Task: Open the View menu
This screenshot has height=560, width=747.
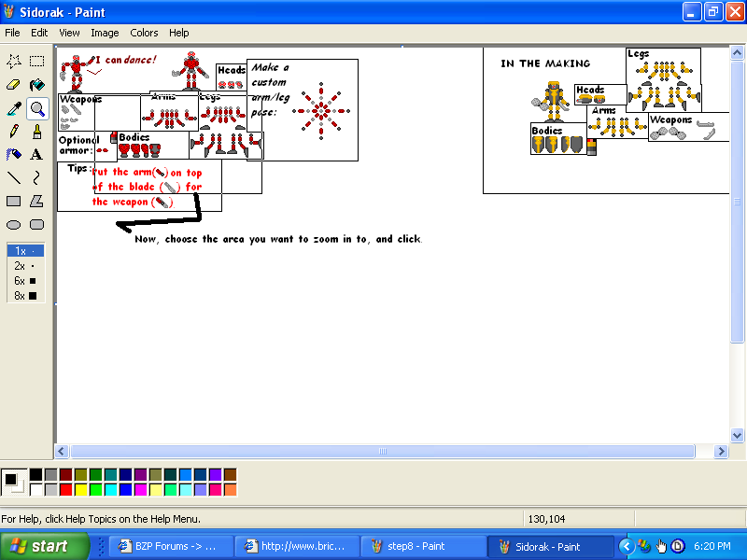Action: pyautogui.click(x=69, y=33)
